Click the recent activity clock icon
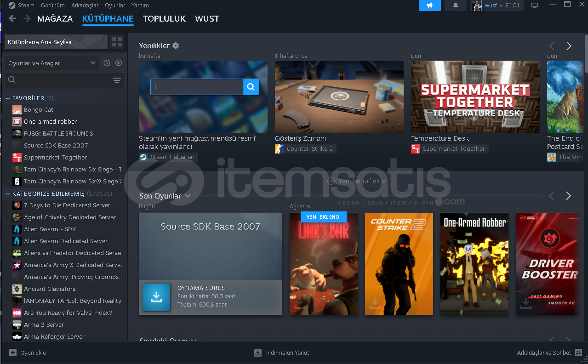The height and width of the screenshot is (364, 588). 107,63
